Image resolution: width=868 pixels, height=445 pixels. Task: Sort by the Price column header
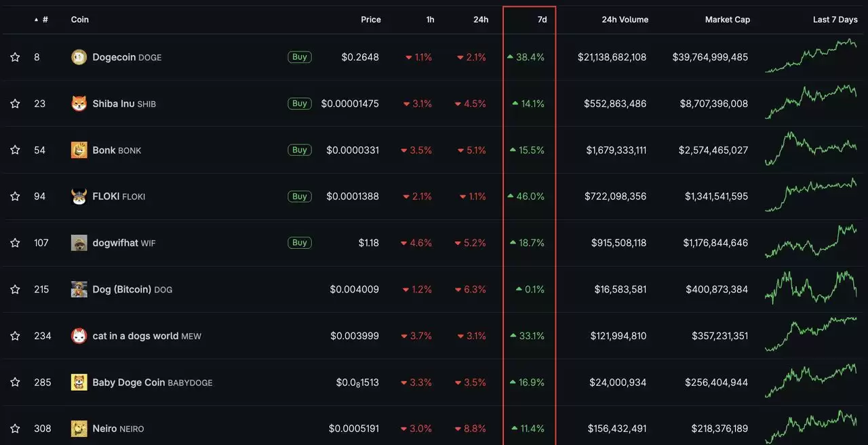pyautogui.click(x=370, y=20)
